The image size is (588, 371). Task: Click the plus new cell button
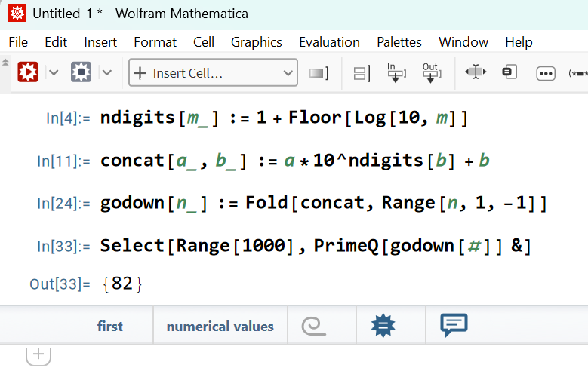tap(38, 354)
